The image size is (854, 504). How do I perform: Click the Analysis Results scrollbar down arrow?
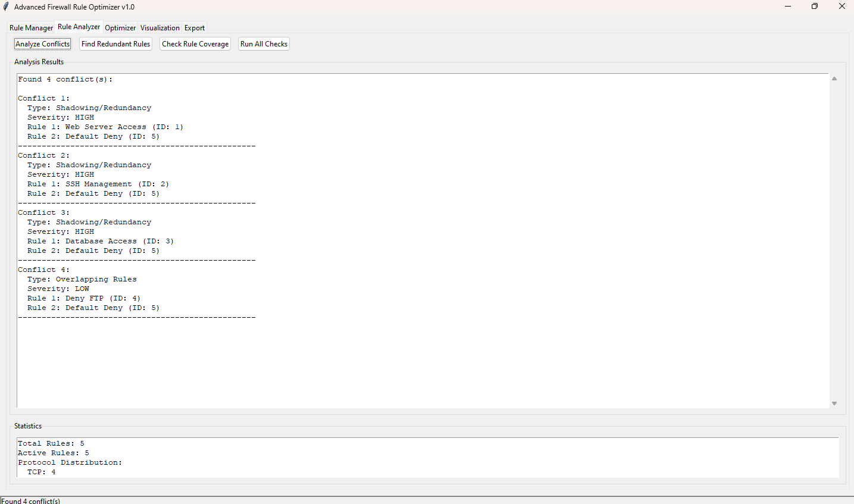(x=834, y=403)
